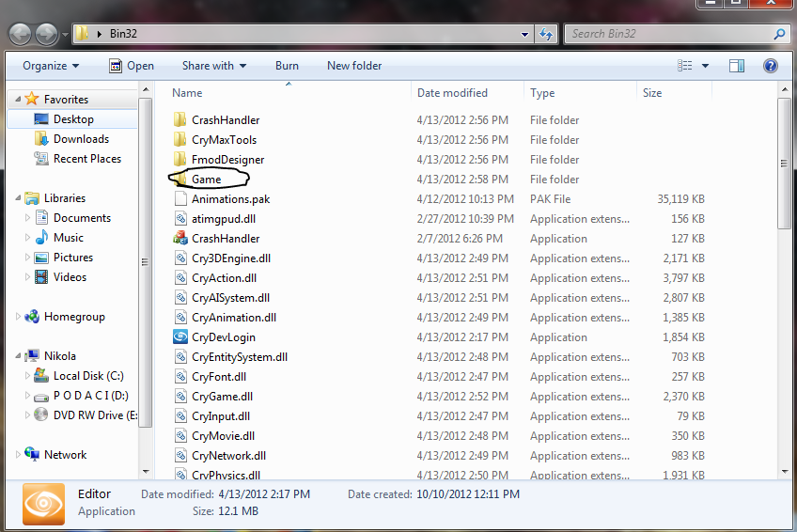Image resolution: width=797 pixels, height=532 pixels.
Task: Click the New folder button
Action: pos(354,66)
